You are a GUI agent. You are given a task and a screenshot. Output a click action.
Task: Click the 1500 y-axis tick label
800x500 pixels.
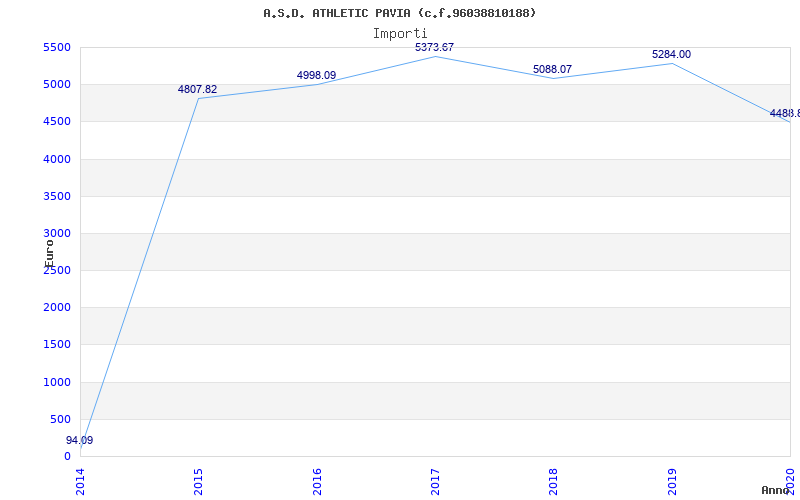tap(57, 345)
